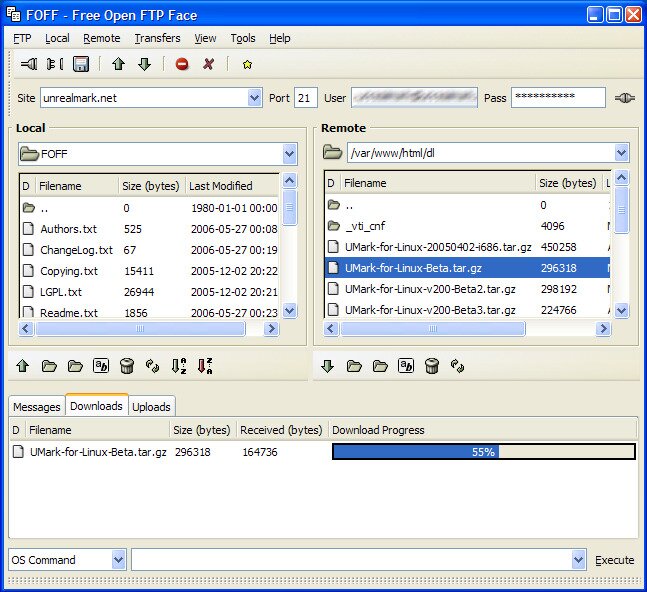Open the Transfers menu

point(157,38)
